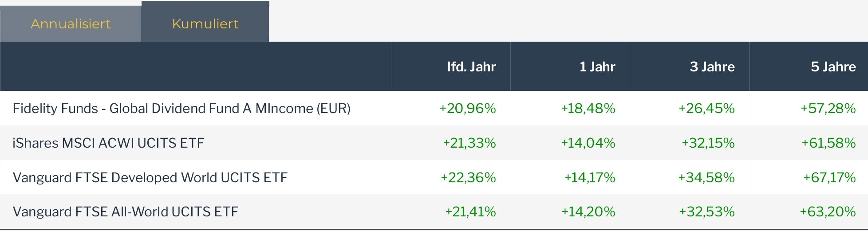
Task: Select the Kumuliert tab
Action: 205,24
